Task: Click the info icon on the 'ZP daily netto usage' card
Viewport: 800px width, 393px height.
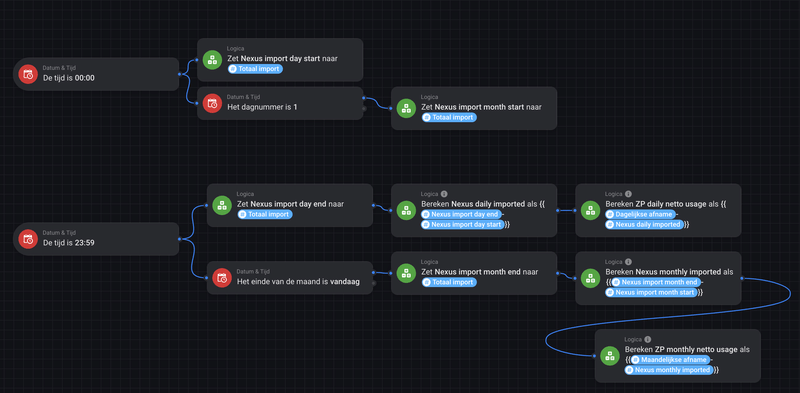Action: 628,194
